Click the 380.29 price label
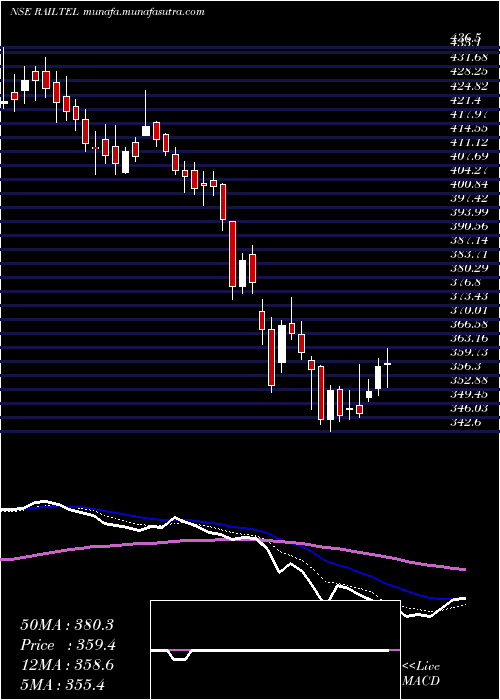Image resolution: width=500 pixels, height=700 pixels. tap(471, 268)
